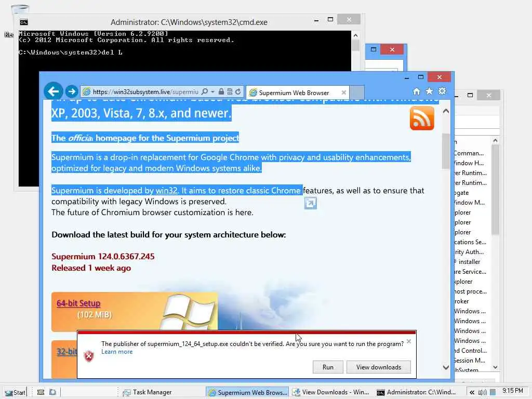
Task: Switch to the View Downloads taskbar button
Action: (x=331, y=392)
